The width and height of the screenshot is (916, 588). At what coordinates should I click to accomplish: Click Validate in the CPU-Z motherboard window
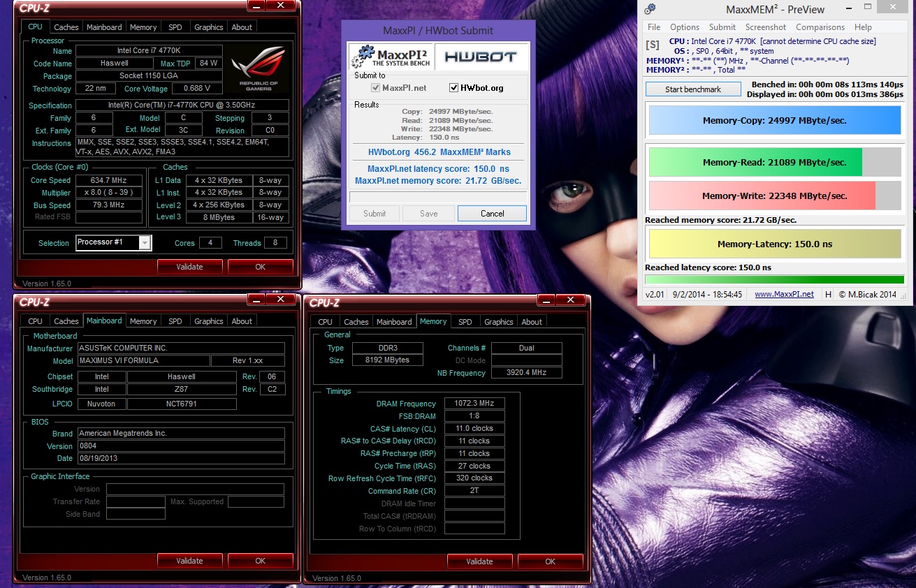coord(189,561)
